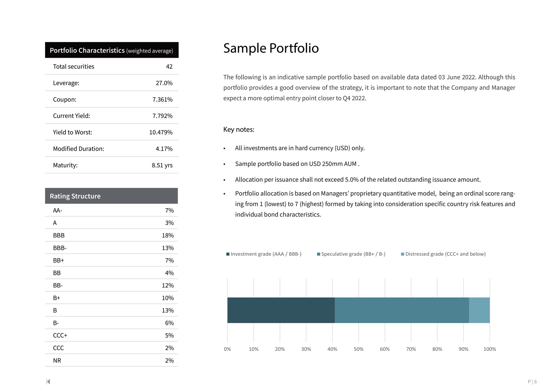Image resolution: width=554 pixels, height=392 pixels.
Task: Click the Rating Structure table header
Action: click(x=111, y=196)
